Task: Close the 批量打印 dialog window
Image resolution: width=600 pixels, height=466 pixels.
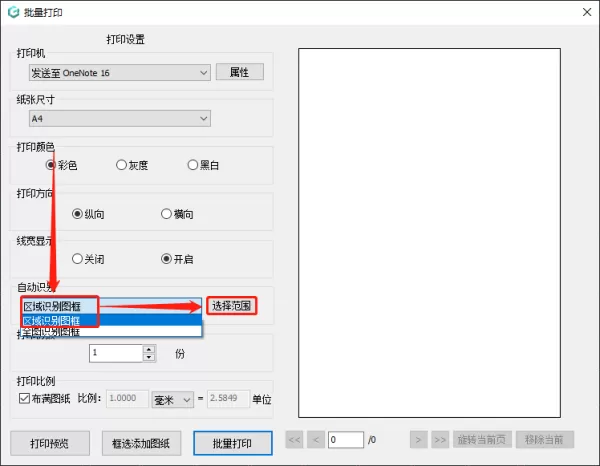Action: [587, 12]
